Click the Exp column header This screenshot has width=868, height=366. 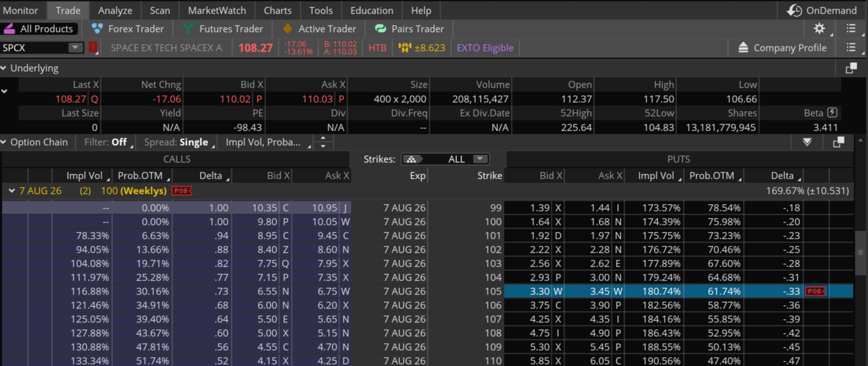click(x=418, y=176)
